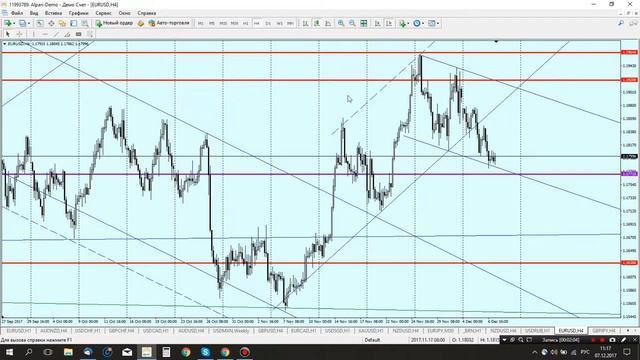Select line chart display icon

328,23
